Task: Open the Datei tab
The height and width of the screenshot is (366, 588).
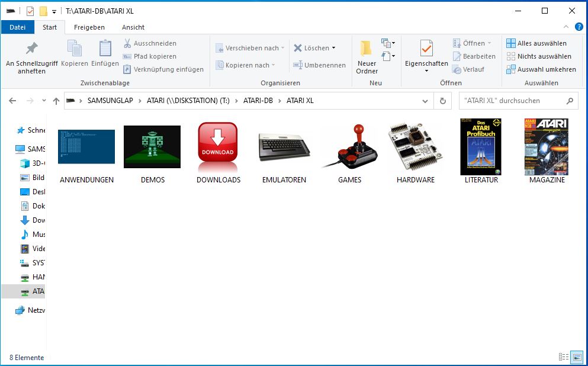Action: (18, 27)
